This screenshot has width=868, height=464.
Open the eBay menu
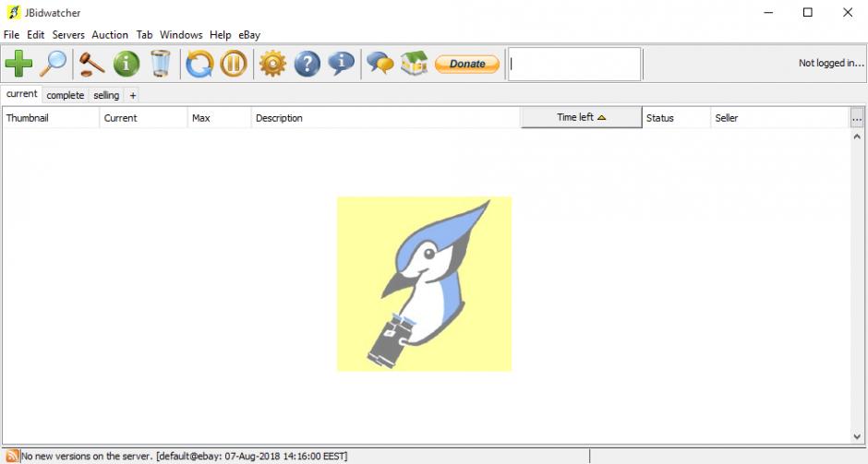point(249,35)
